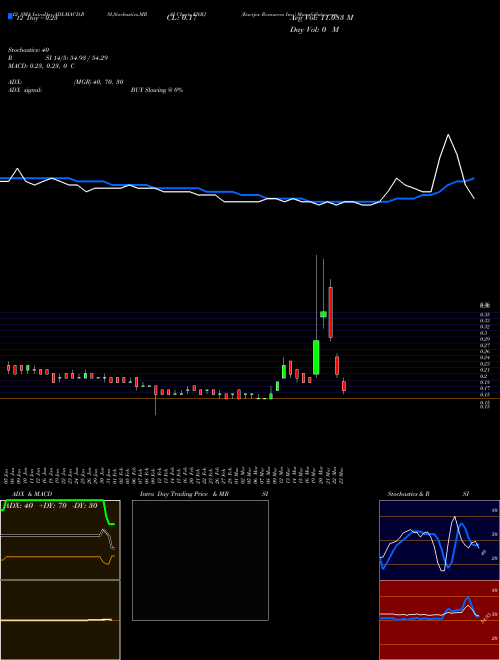This screenshot has height=660, width=500.
Task: Click the 'BUY Slowing @ 0%' signal text
Action: (157, 90)
